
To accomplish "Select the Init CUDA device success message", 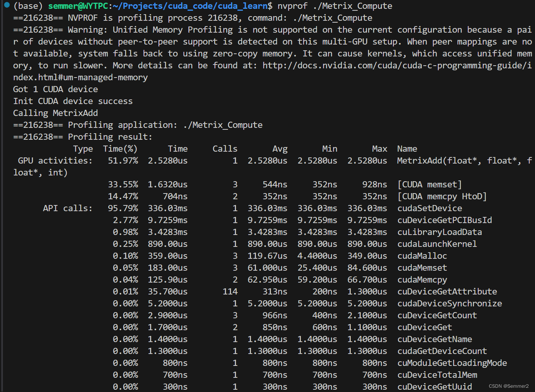I will [73, 101].
